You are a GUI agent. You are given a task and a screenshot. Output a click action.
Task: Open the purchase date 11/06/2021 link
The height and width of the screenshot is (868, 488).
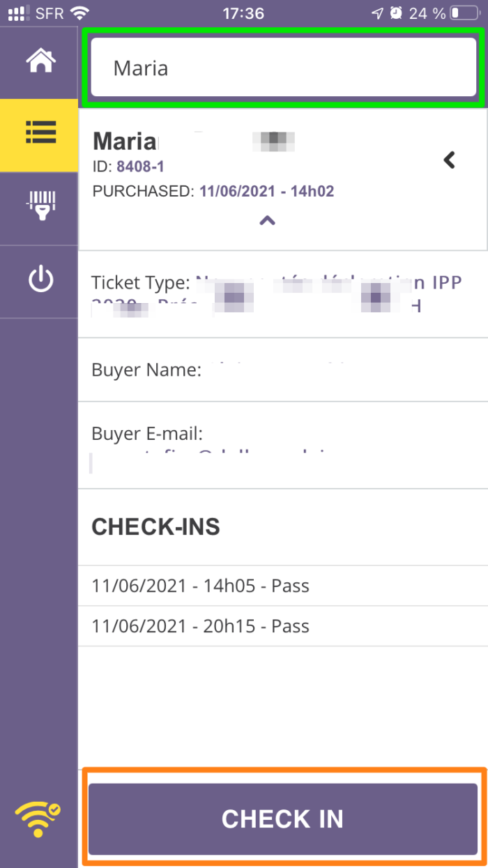[266, 190]
